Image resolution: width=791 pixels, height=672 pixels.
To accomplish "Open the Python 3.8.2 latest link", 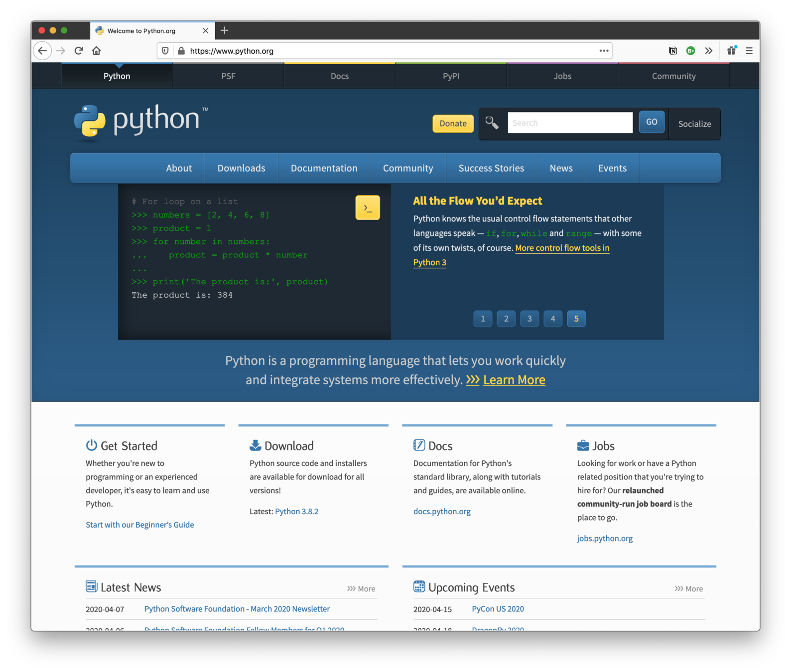I will [x=296, y=511].
